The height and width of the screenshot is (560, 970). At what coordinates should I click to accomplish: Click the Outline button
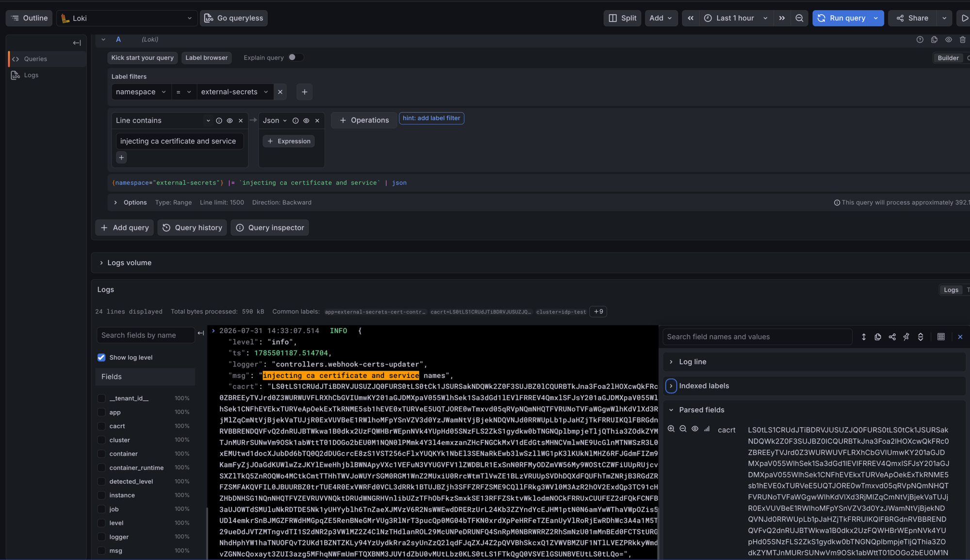tap(29, 18)
